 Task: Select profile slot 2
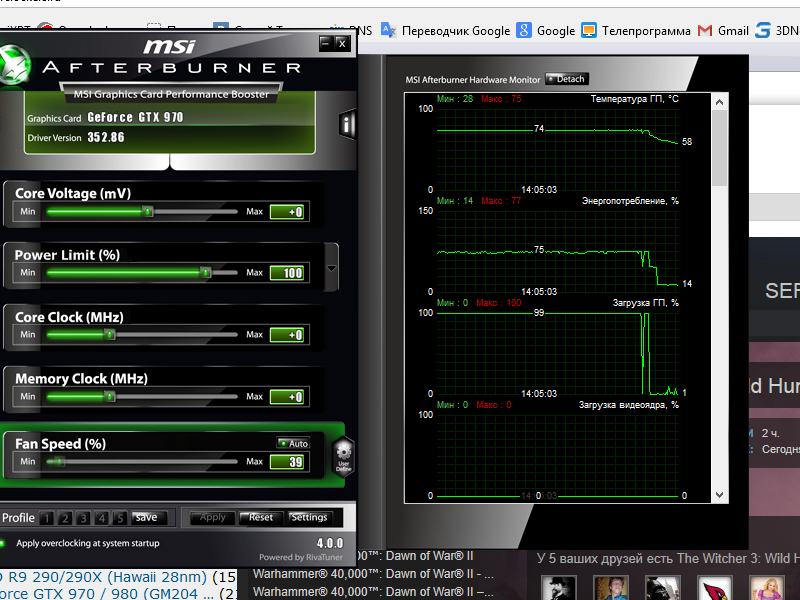(x=65, y=518)
